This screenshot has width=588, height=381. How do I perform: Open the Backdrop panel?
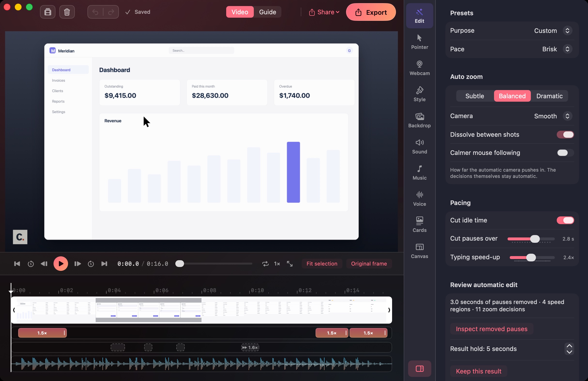[419, 121]
